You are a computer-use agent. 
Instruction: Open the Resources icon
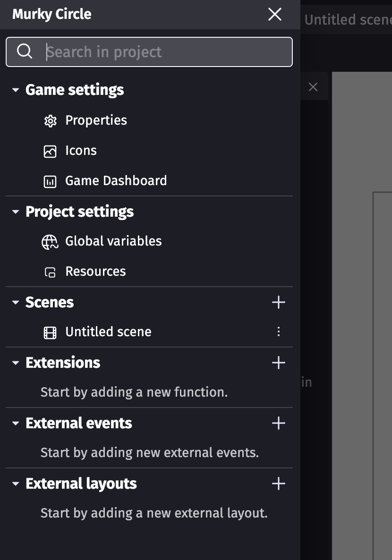(50, 272)
